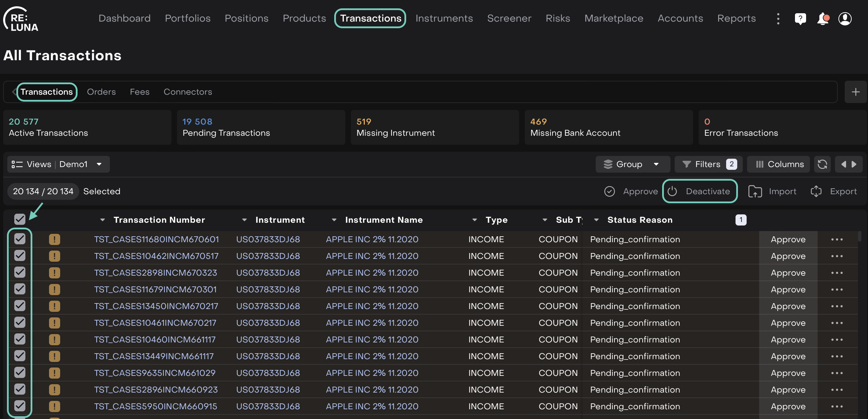
Task: Open the notifications bell
Action: click(822, 18)
